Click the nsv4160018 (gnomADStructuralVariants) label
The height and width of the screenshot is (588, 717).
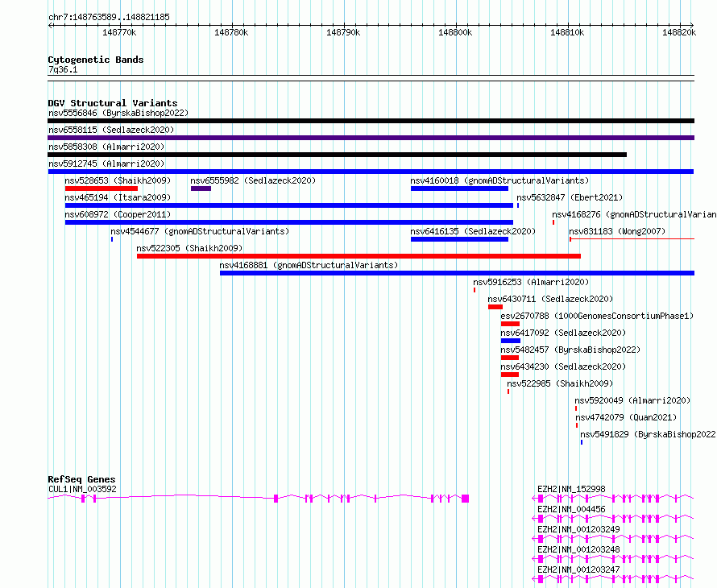499,180
